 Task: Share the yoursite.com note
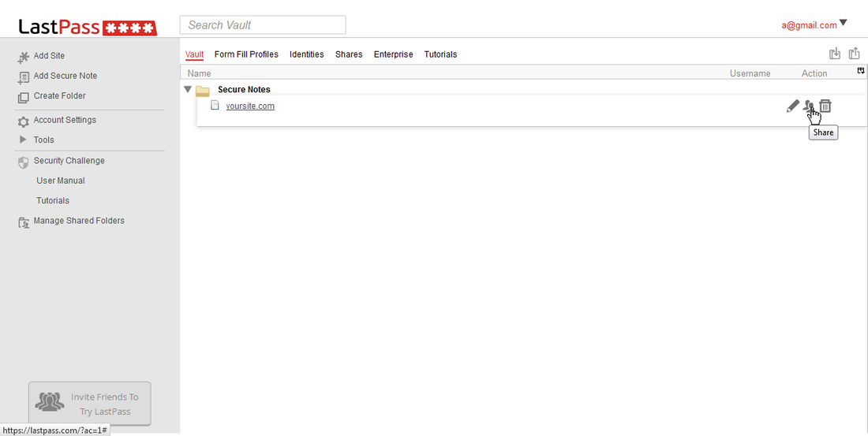tap(809, 106)
